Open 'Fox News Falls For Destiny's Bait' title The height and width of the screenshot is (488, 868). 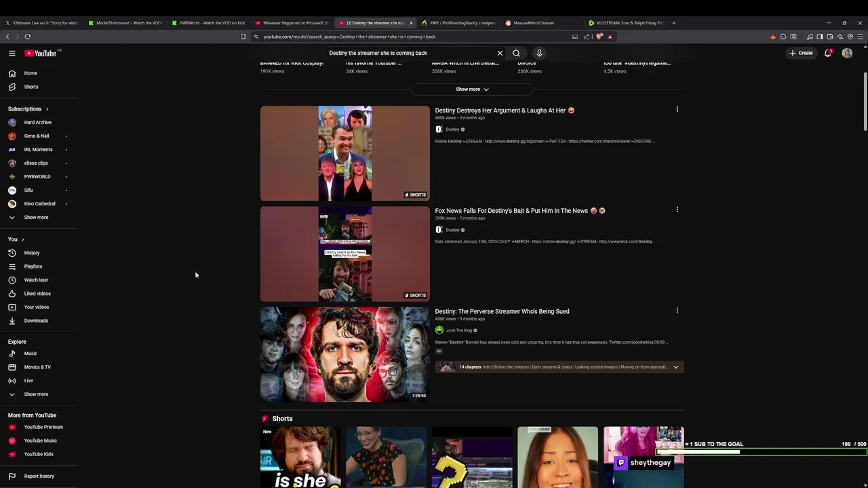(x=520, y=211)
